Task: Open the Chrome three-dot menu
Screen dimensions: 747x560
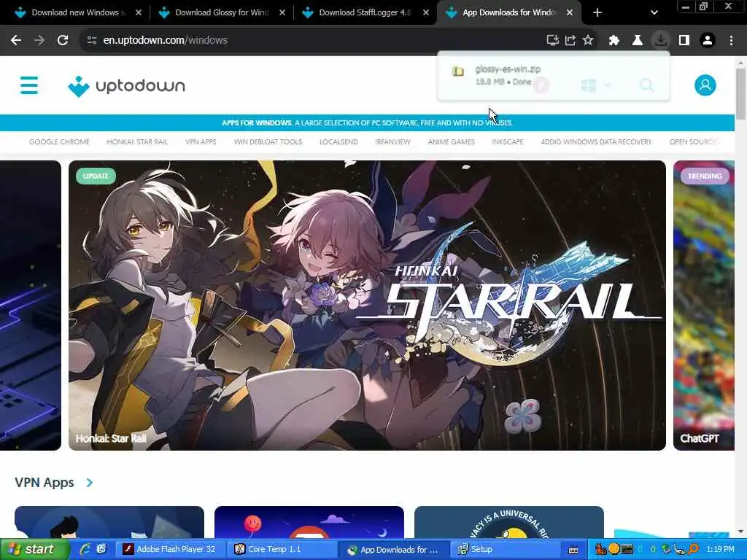Action: 731,41
